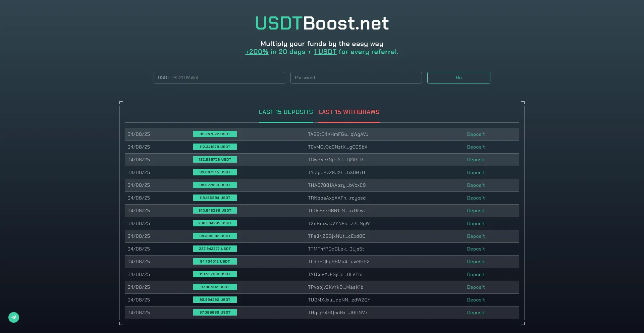Click Deposit label in TTMFhfPDdGLok row
Viewport: 644px width, 333px height.
tap(476, 249)
